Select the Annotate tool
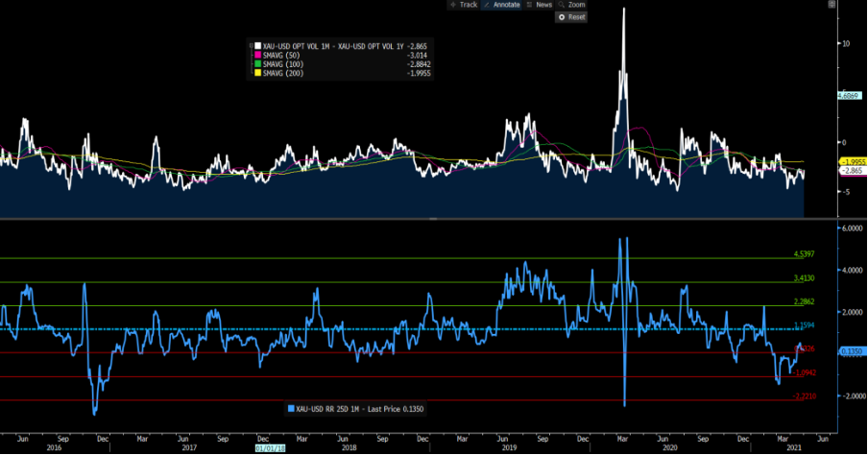868x455 pixels. (501, 5)
